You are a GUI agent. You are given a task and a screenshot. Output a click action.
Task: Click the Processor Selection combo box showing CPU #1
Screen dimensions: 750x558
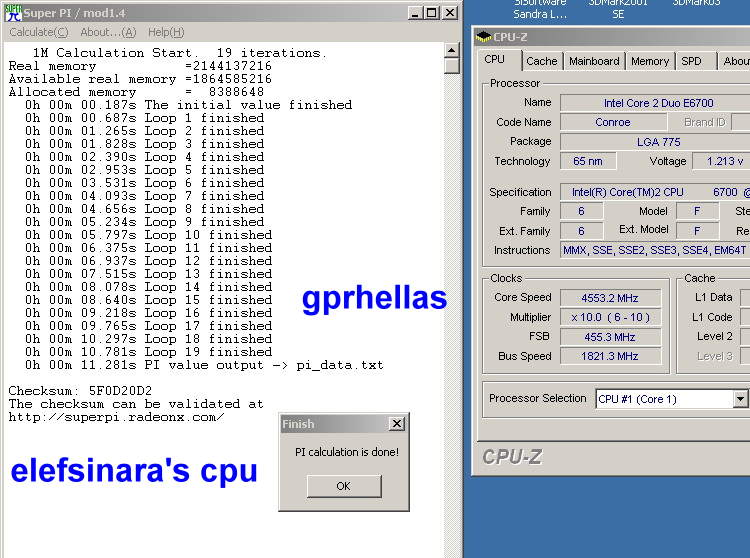click(671, 399)
